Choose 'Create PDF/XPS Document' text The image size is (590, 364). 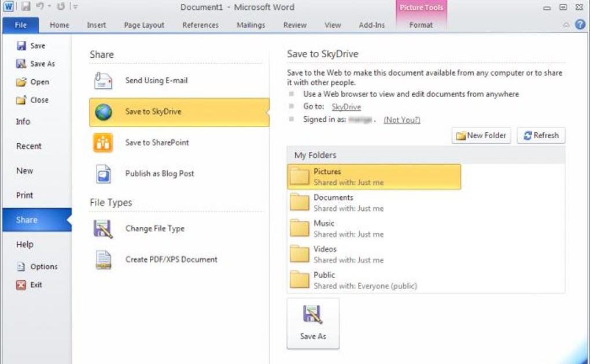click(x=172, y=259)
